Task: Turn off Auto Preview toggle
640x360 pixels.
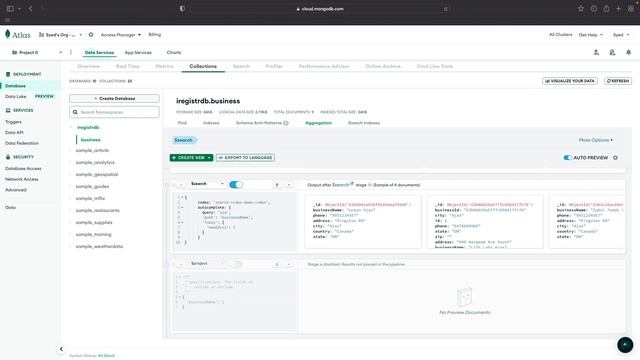Action: (x=567, y=158)
